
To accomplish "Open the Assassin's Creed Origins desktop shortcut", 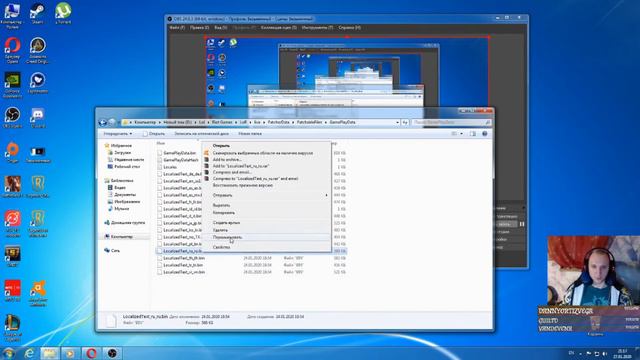I will 38,50.
